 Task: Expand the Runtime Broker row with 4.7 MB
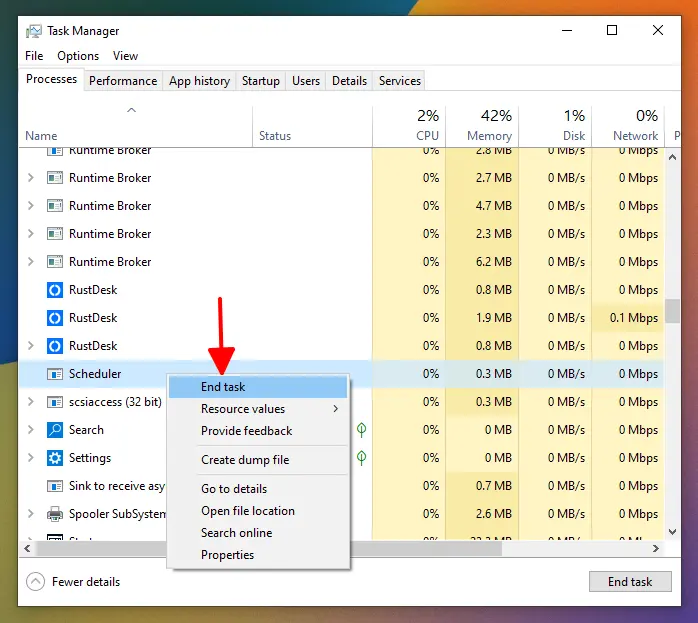point(30,206)
